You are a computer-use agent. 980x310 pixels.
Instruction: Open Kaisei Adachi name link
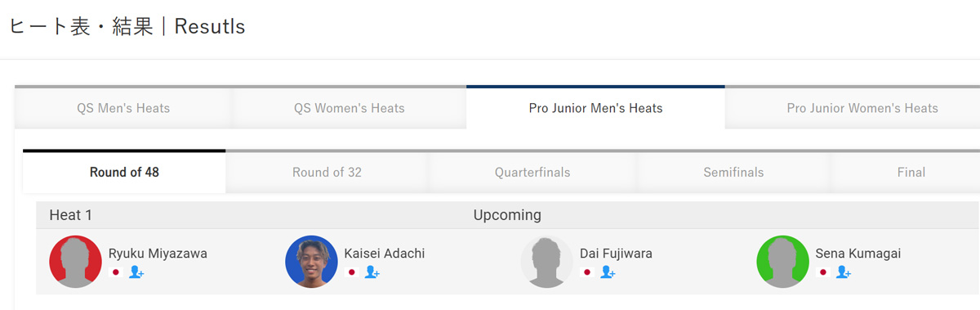click(384, 254)
